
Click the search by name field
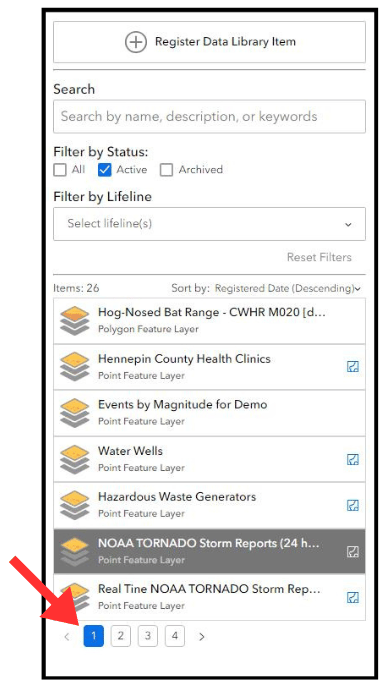[x=209, y=117]
